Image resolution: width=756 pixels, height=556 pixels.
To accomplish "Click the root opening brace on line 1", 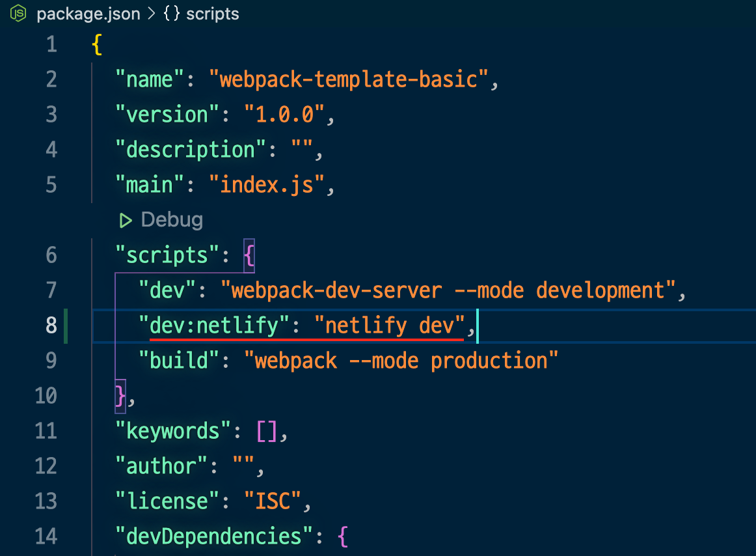I will tap(97, 45).
